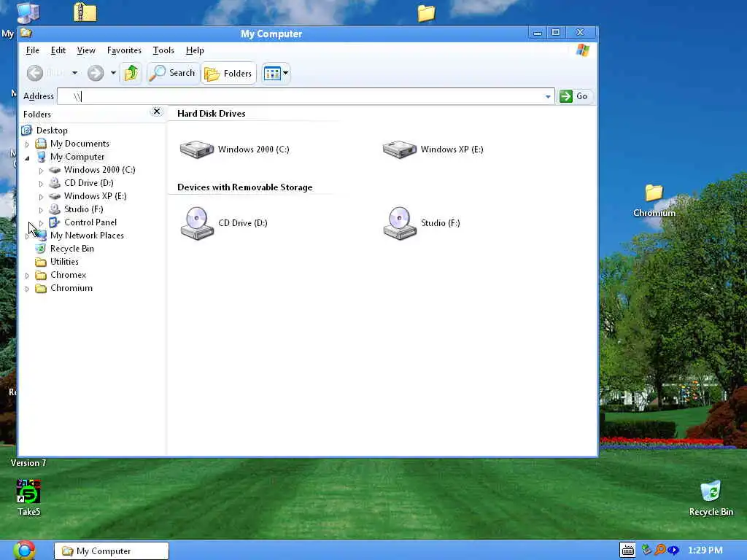Image resolution: width=747 pixels, height=560 pixels.
Task: Open the Edit menu
Action: click(x=58, y=50)
